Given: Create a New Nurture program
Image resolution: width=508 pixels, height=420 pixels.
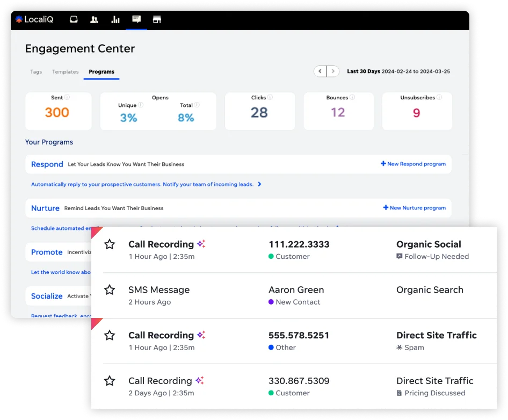Looking at the screenshot, I should [415, 208].
